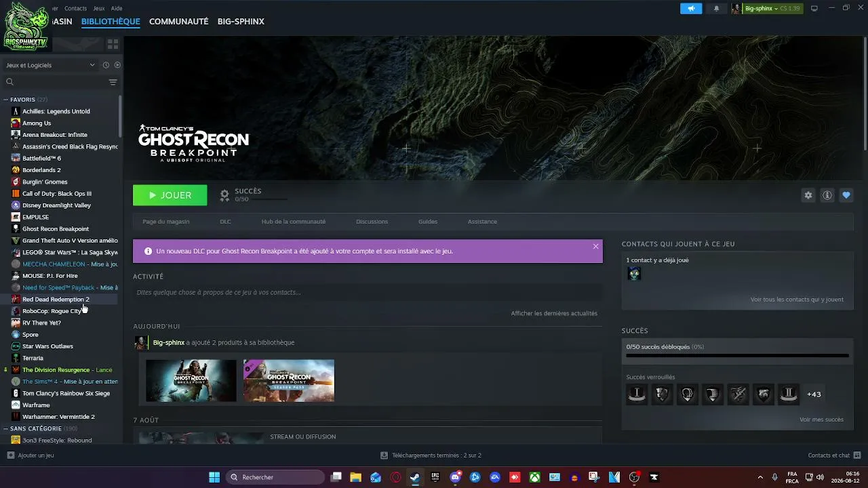The image size is (868, 488).
Task: Open the Contacts menu
Action: coord(75,8)
